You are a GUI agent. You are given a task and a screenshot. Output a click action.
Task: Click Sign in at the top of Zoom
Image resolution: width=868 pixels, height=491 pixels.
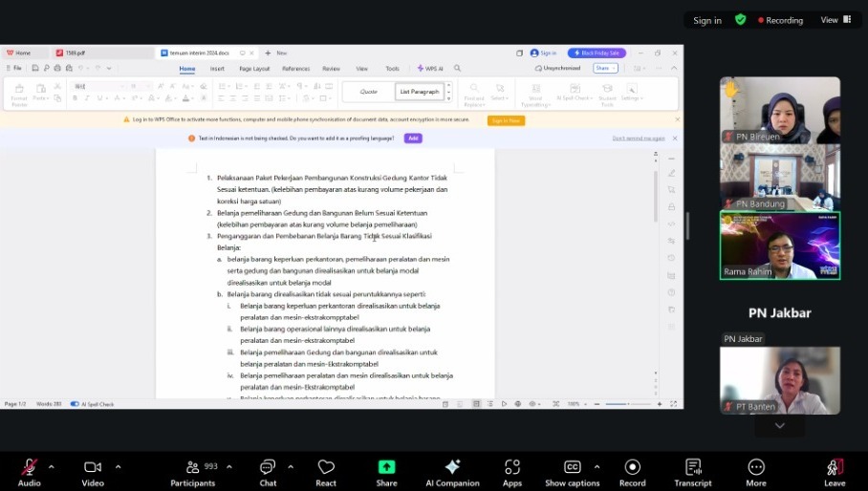707,20
